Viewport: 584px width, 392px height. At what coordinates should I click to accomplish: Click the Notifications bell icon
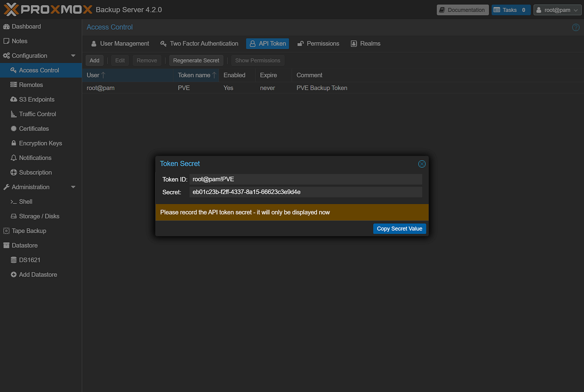coord(14,158)
